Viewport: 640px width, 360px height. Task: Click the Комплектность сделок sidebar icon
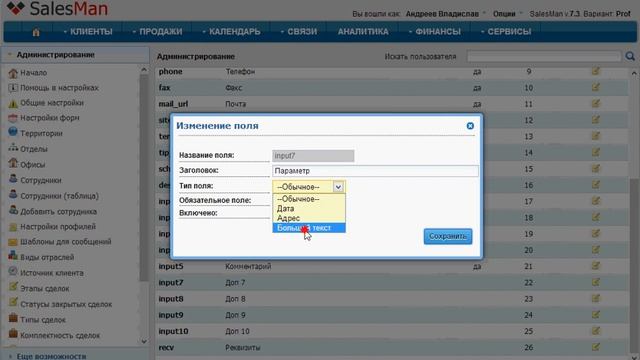coord(13,333)
